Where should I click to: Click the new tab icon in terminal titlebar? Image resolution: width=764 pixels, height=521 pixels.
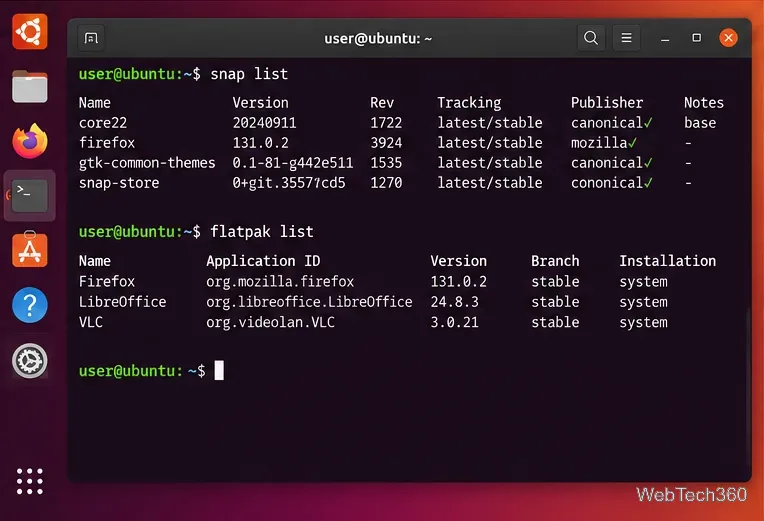coord(91,38)
